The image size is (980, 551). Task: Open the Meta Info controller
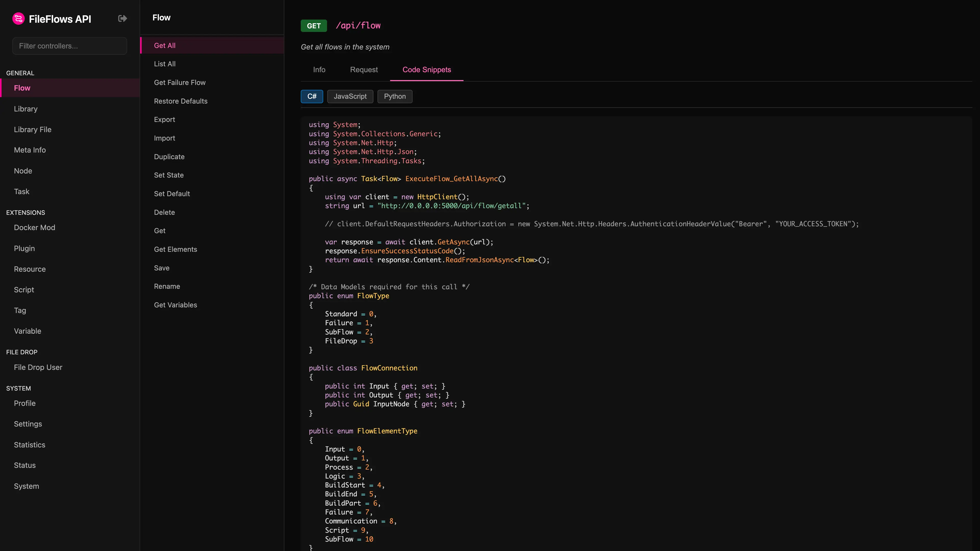70,150
